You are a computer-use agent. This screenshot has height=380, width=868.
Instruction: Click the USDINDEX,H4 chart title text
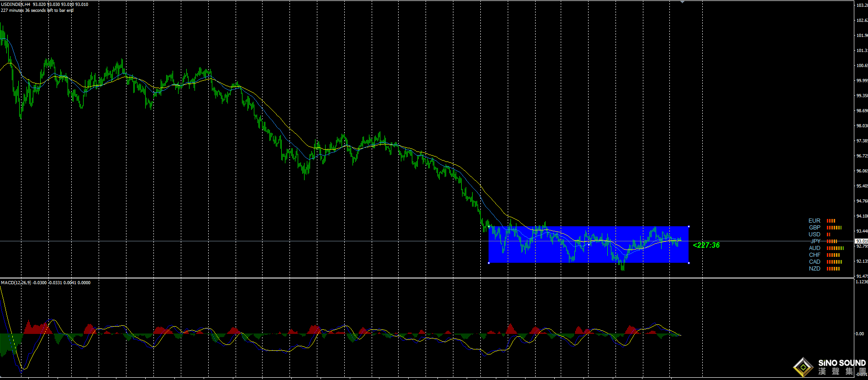(16, 4)
